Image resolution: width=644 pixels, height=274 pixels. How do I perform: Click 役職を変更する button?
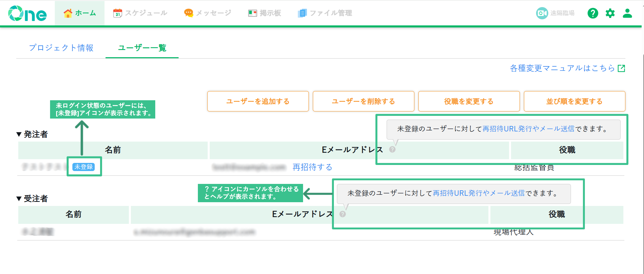pos(469,101)
